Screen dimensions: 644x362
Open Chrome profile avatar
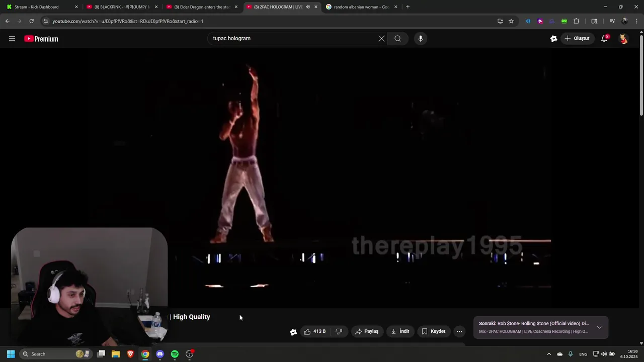[624, 21]
